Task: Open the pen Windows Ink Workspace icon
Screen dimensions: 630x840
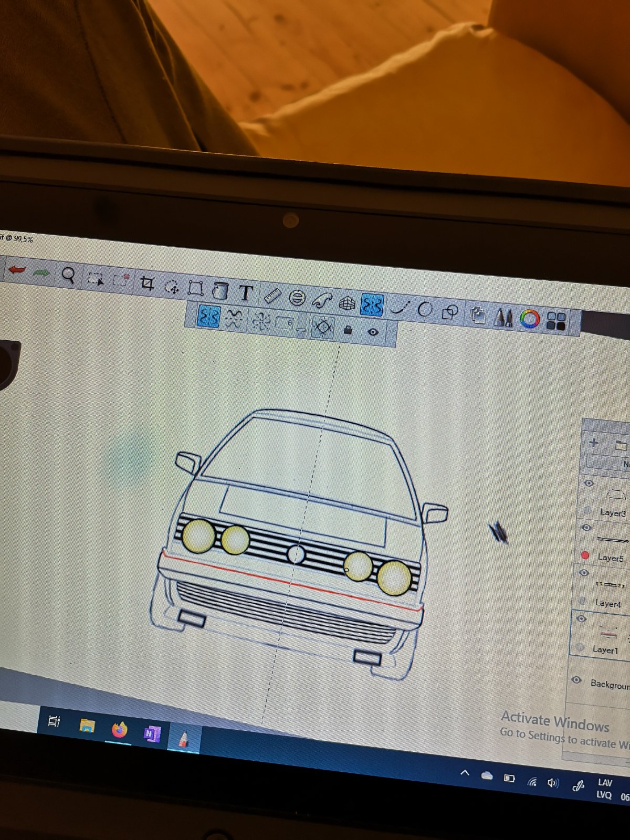Action: [x=578, y=786]
